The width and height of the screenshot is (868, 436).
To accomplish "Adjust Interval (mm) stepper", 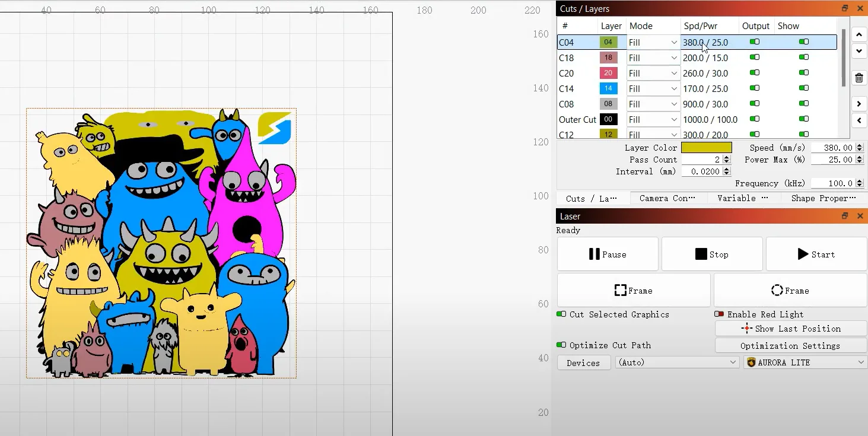I will click(x=727, y=171).
